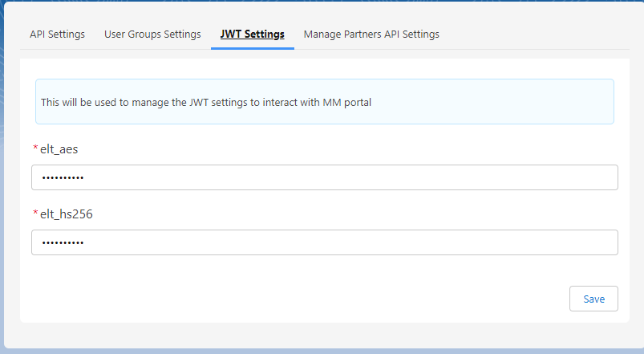
Task: Click the red asterisk beside elt_aes
Action: (x=35, y=147)
